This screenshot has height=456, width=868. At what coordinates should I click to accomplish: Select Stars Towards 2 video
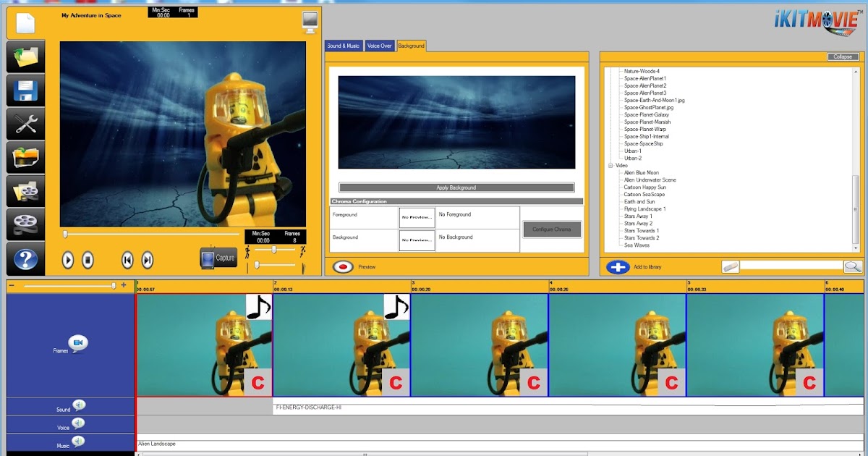click(642, 238)
